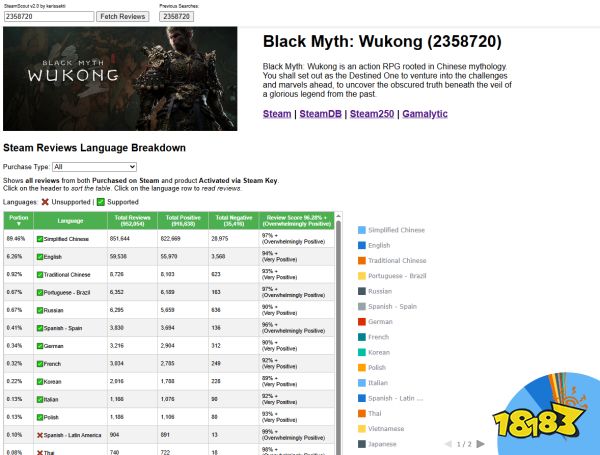Open the Steam250 link
Viewport: 600px width, 455px height.
372,114
